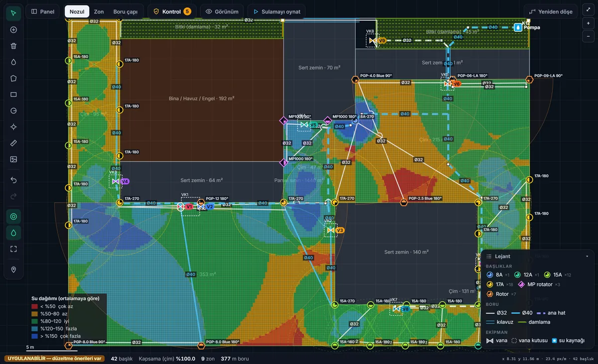Click the 'MP rotator' legend entry
The height and width of the screenshot is (364, 598).
(x=540, y=284)
